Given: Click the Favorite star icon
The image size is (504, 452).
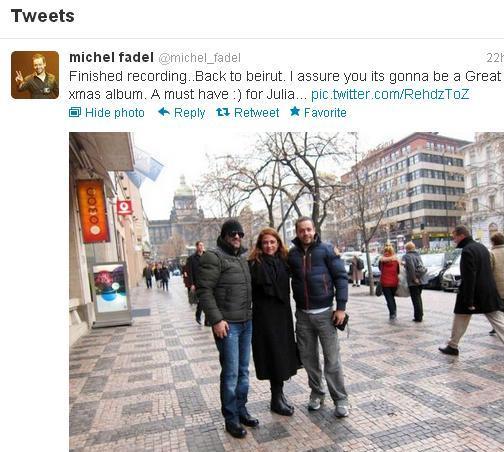Looking at the screenshot, I should pos(295,111).
